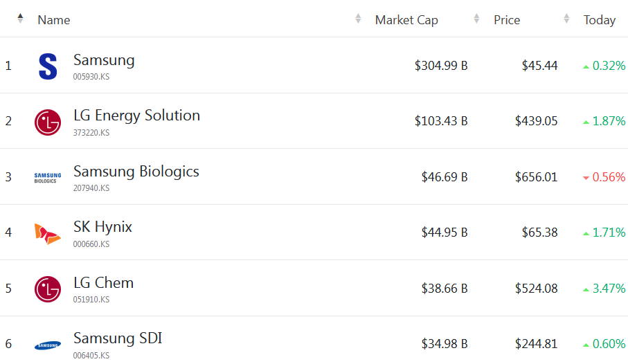This screenshot has height=364, width=628.
Task: Sort table by Name column header
Action: [54, 20]
